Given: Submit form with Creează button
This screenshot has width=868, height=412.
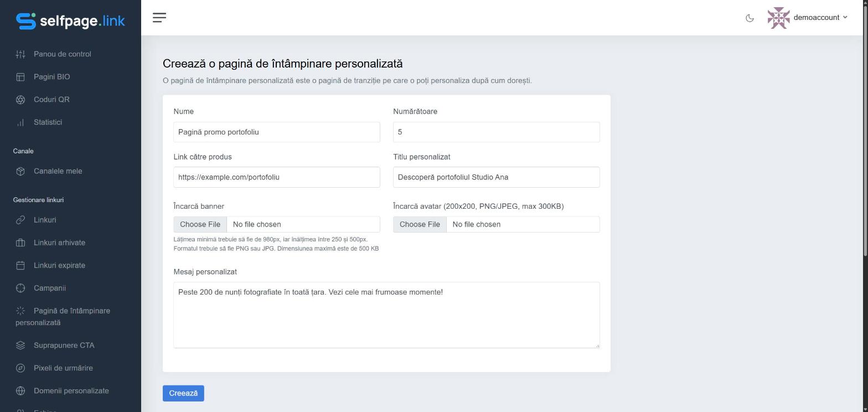Looking at the screenshot, I should click(x=183, y=393).
